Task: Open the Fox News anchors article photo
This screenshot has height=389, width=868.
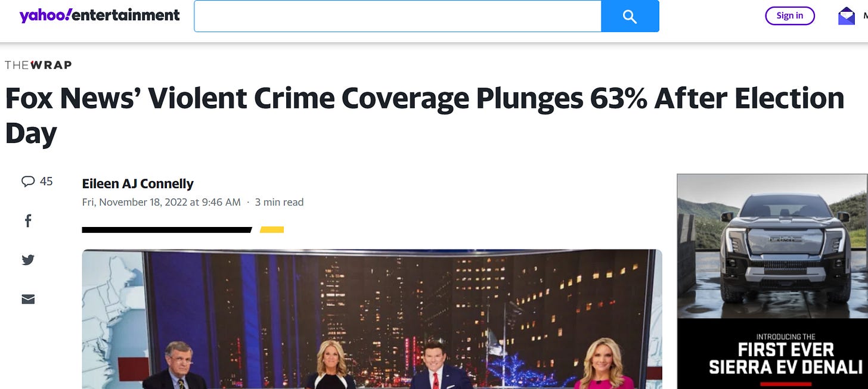Action: (372, 319)
